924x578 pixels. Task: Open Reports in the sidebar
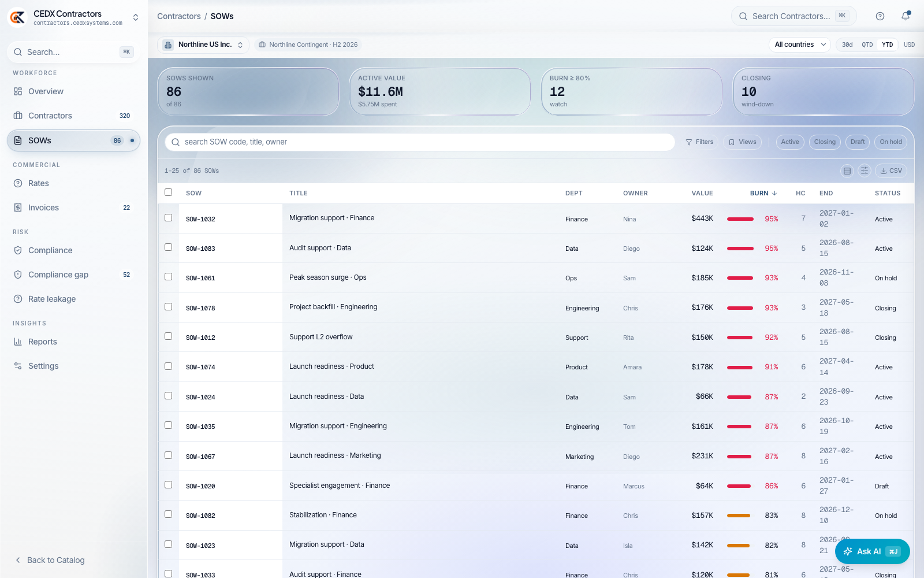point(73,342)
